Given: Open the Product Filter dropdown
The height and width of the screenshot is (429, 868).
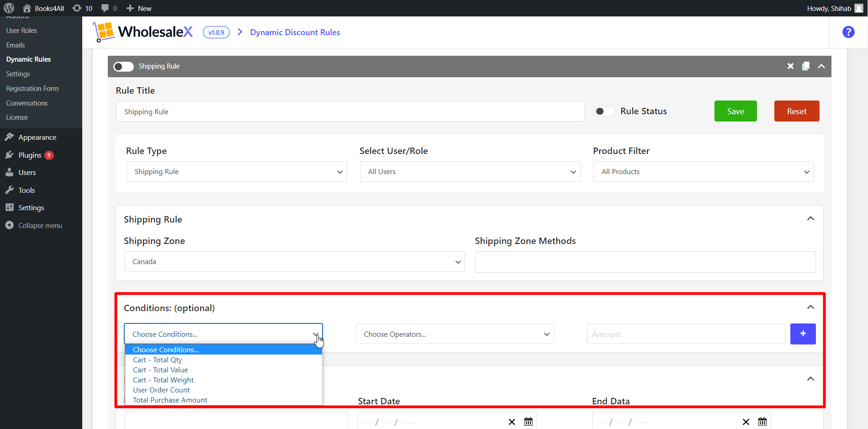Looking at the screenshot, I should pos(704,172).
